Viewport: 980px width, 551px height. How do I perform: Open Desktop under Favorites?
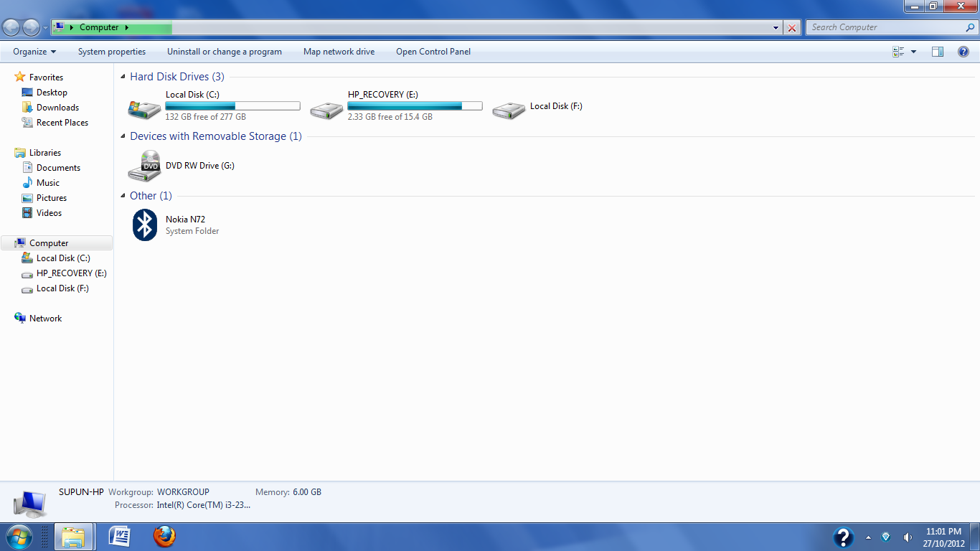pos(52,93)
